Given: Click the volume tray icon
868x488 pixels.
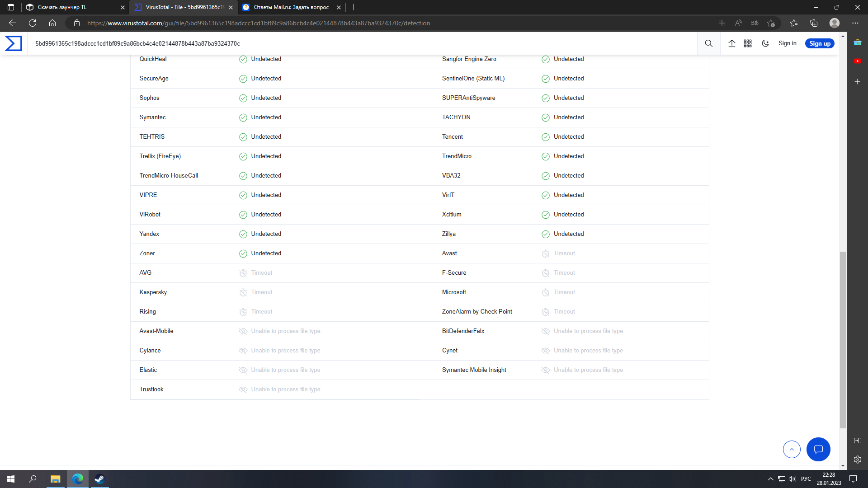Looking at the screenshot, I should coord(792,479).
